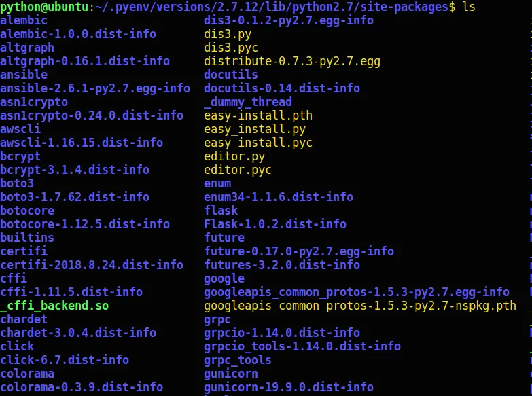Screen dimensions: 532x396
Task: Click the 'python@ubuntu' prompt text
Action: 44,7
